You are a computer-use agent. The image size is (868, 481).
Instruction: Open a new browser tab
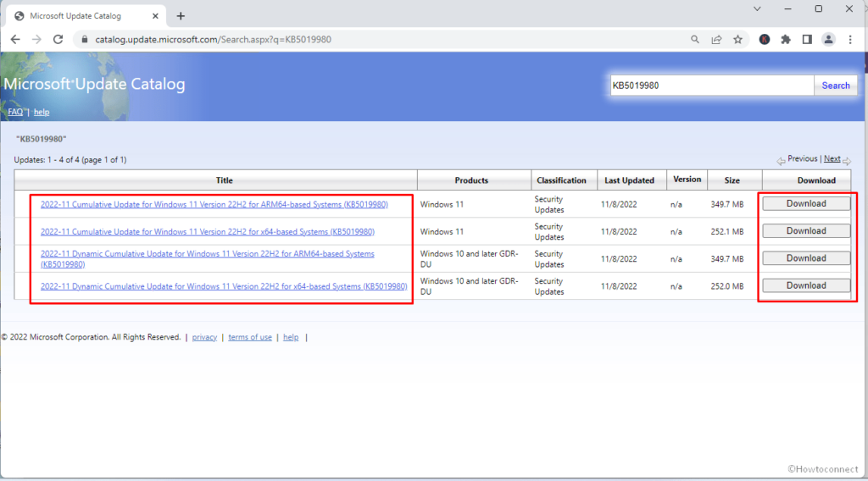pos(181,16)
